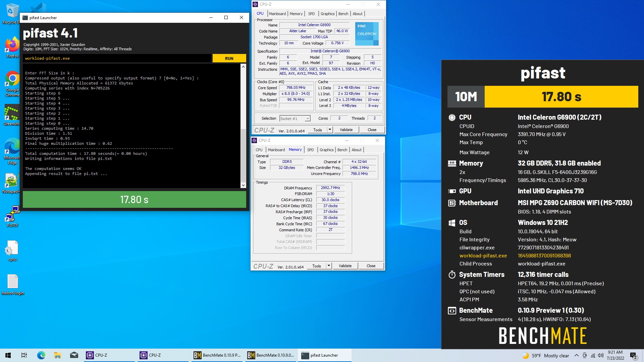
Task: Switch to BenchMate 0.10.9 P... taskbar item
Action: click(217, 355)
